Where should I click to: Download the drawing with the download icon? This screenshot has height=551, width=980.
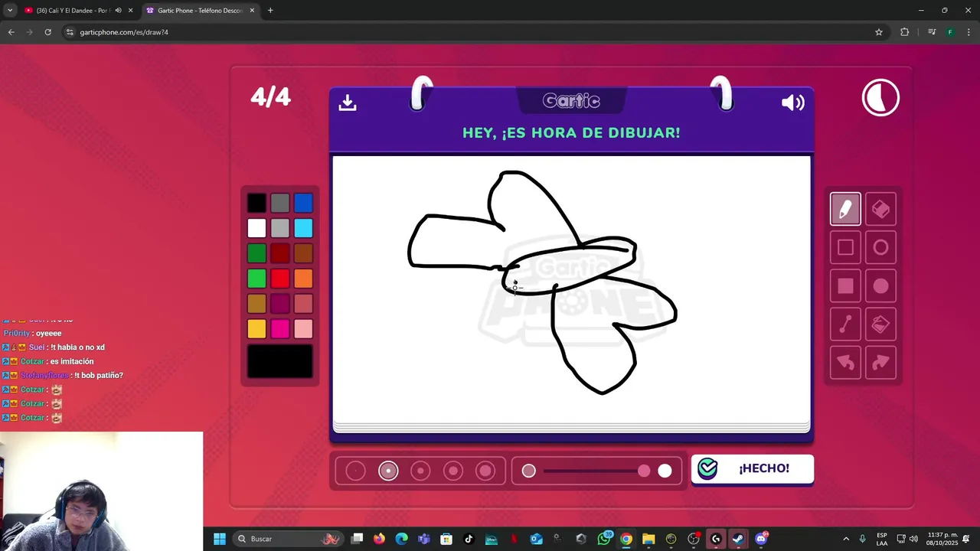tap(348, 103)
